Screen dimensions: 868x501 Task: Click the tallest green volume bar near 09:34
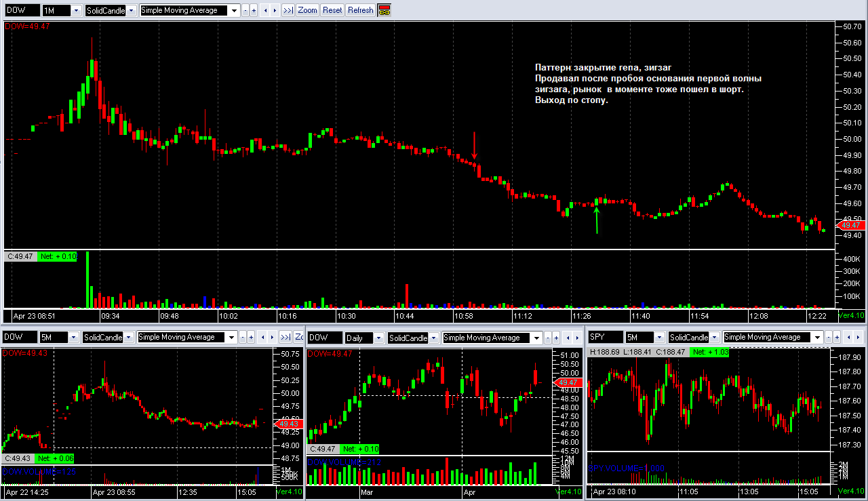coord(87,279)
